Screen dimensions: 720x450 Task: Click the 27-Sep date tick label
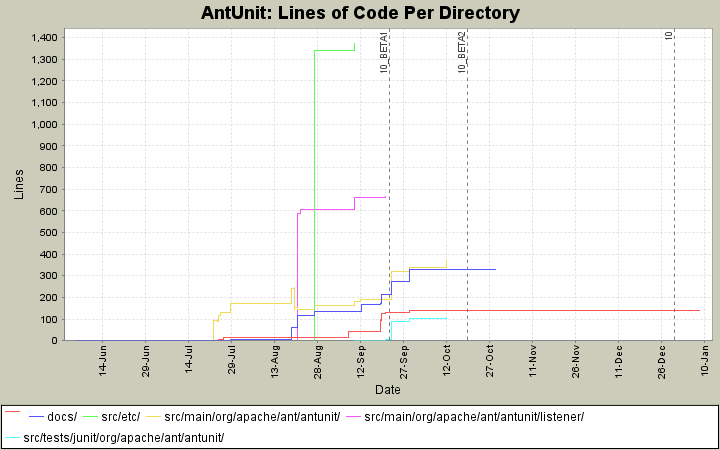pyautogui.click(x=404, y=362)
